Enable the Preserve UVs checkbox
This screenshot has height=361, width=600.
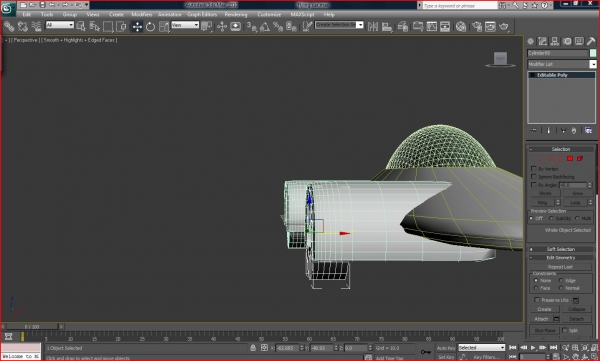[537, 300]
